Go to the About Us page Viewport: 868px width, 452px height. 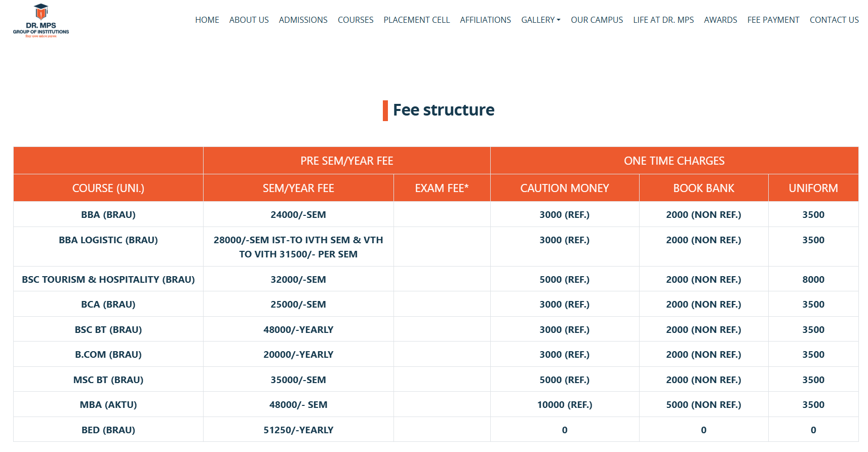click(249, 20)
